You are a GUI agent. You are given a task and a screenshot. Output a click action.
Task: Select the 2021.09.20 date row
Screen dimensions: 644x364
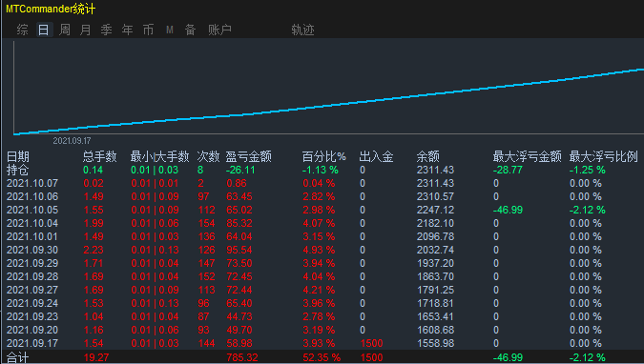[x=322, y=330]
